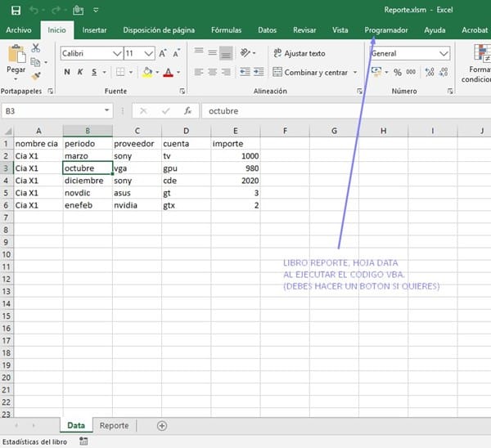The image size is (491, 448).
Task: Open the Calibri font name dropdown
Action: click(x=116, y=53)
